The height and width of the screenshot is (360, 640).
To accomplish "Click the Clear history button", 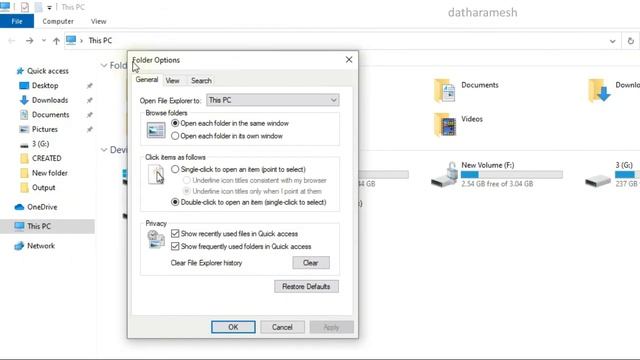I will pos(311,263).
